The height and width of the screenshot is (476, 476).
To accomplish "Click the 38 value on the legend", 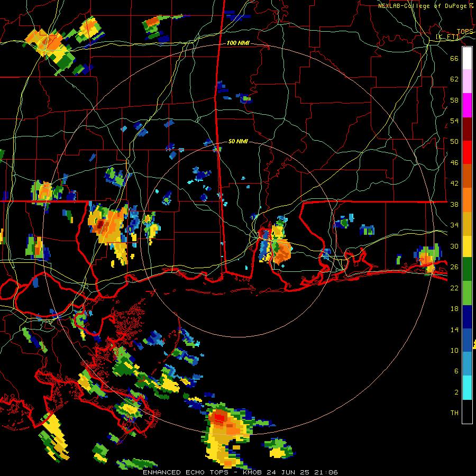I will [x=454, y=204].
